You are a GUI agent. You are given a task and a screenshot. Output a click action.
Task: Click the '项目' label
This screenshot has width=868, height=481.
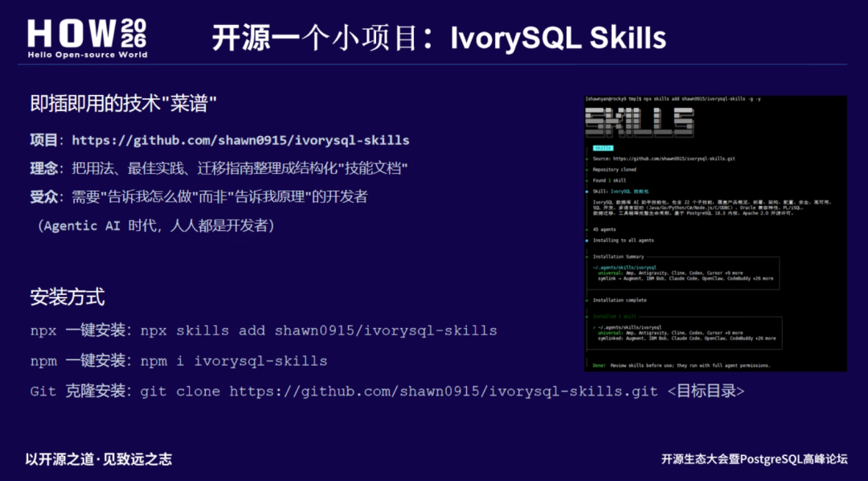43,140
